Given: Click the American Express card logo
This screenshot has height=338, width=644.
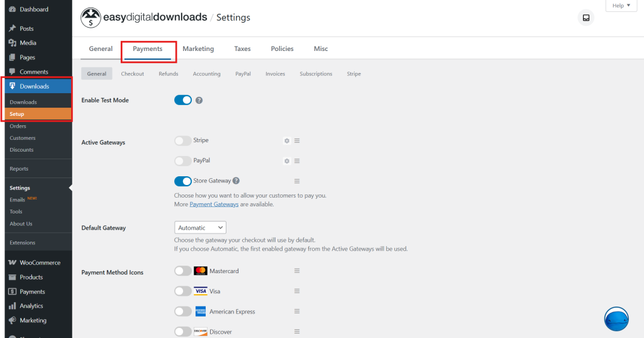Looking at the screenshot, I should (201, 312).
